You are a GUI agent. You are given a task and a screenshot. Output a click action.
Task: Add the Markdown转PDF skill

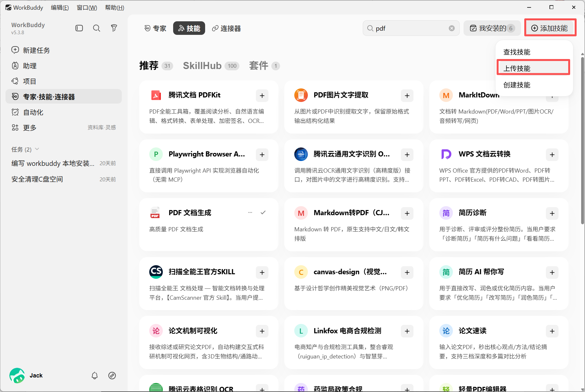407,213
